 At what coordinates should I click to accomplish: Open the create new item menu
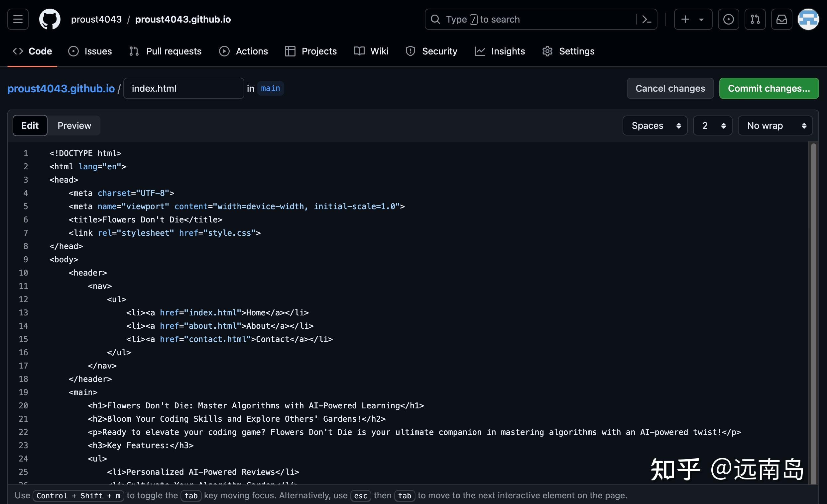tap(692, 19)
